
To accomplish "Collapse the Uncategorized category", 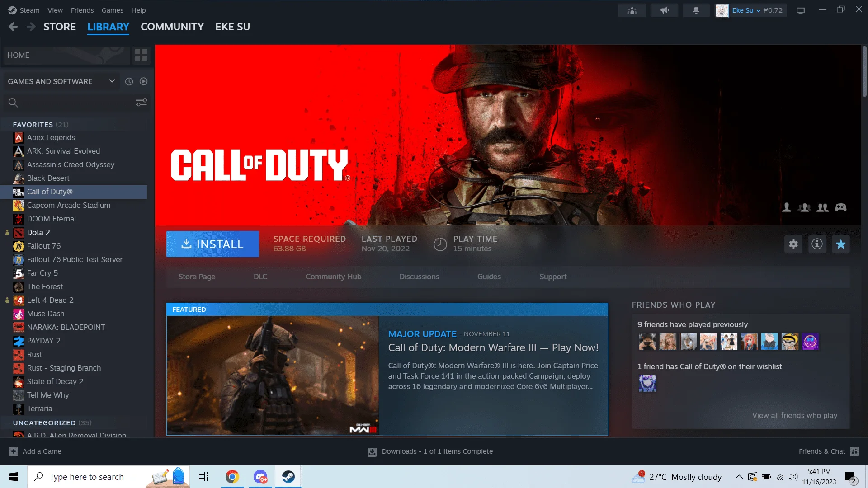I will [x=7, y=423].
